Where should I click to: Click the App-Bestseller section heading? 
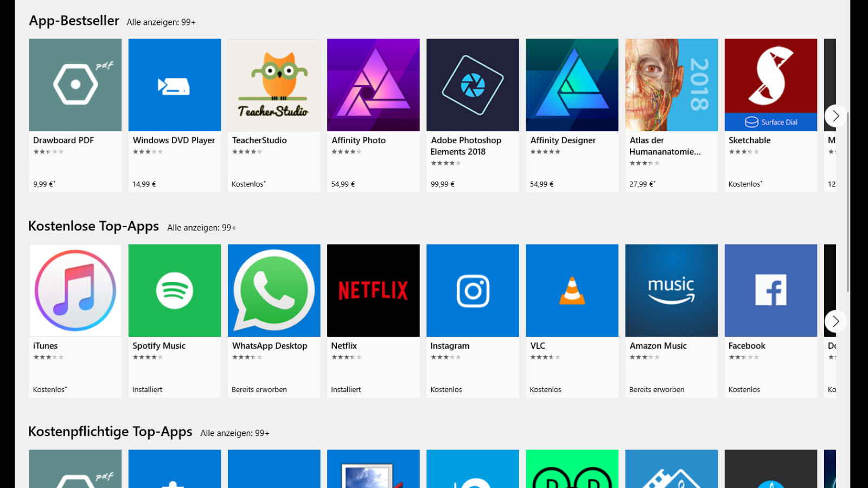(x=74, y=21)
